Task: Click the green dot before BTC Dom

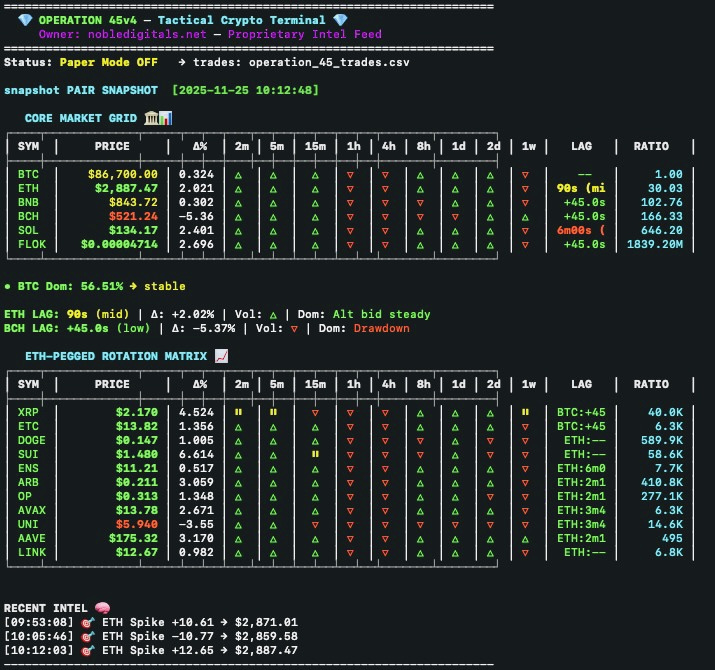Action: point(8,286)
